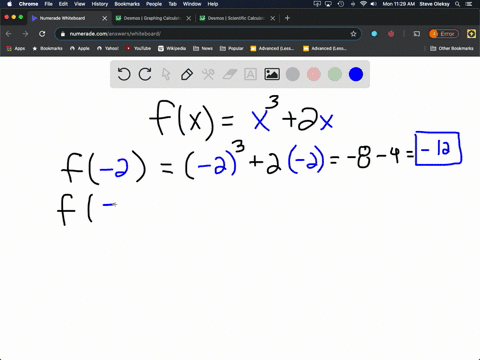Click the Steve Oleksy user menu

434,4
